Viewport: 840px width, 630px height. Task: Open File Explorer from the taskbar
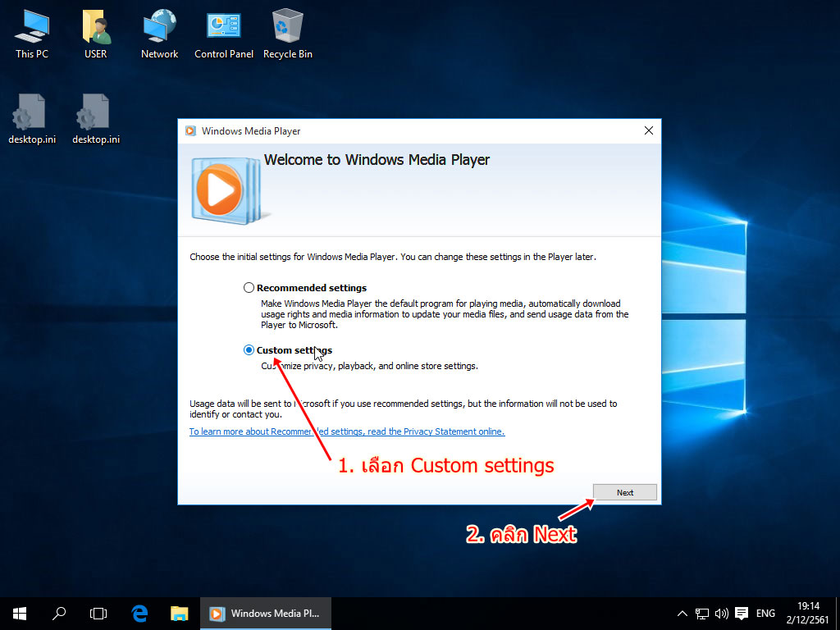point(179,613)
